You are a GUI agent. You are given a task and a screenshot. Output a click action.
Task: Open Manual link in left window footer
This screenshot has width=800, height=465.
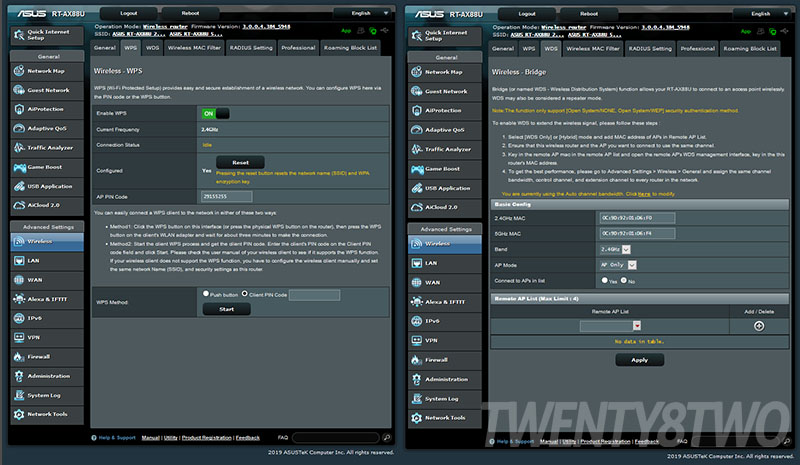(x=151, y=438)
